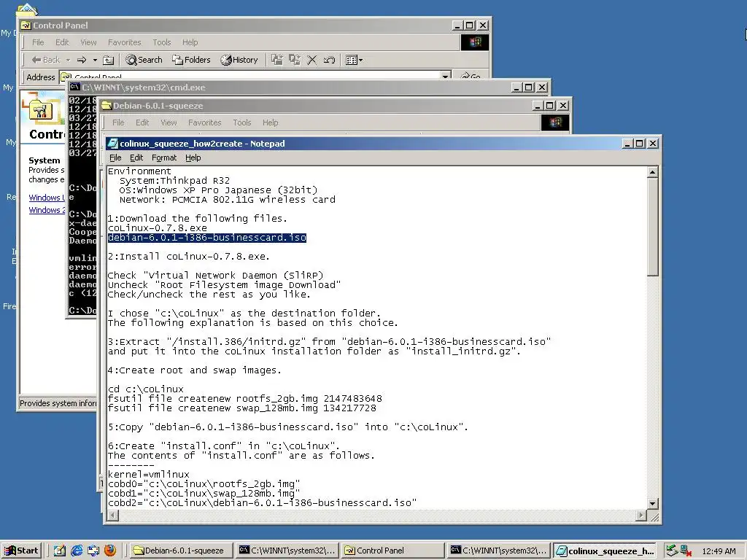747x560 pixels.
Task: Click the safely remove hardware tray icon
Action: tap(672, 551)
